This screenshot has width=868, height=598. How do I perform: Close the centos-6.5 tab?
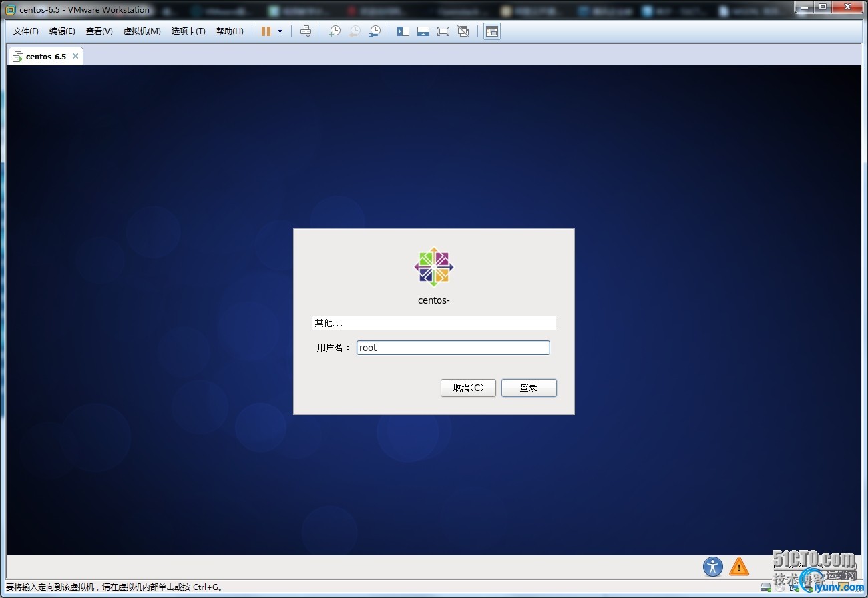[75, 56]
